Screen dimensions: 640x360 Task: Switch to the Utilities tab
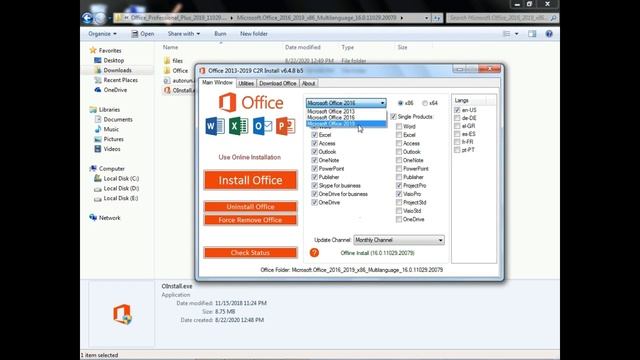246,83
